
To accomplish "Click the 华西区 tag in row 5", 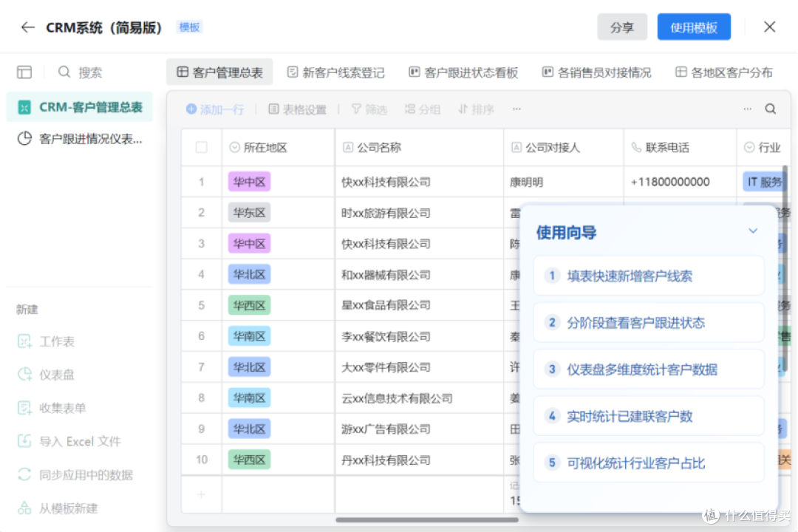I will tap(250, 305).
